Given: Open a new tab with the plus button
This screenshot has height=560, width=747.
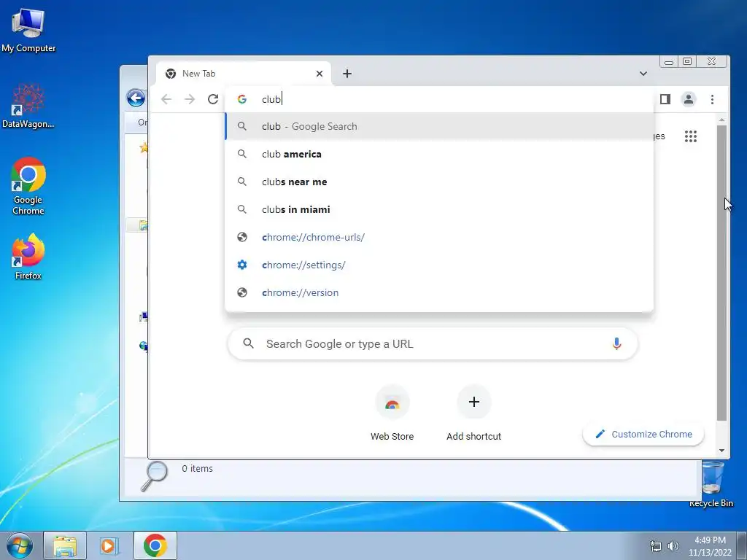Looking at the screenshot, I should [347, 74].
